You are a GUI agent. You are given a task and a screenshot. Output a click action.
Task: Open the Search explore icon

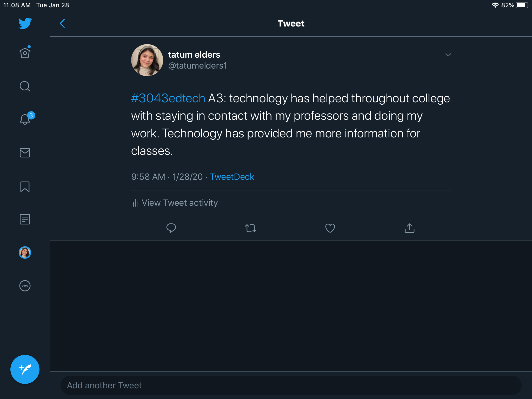25,86
